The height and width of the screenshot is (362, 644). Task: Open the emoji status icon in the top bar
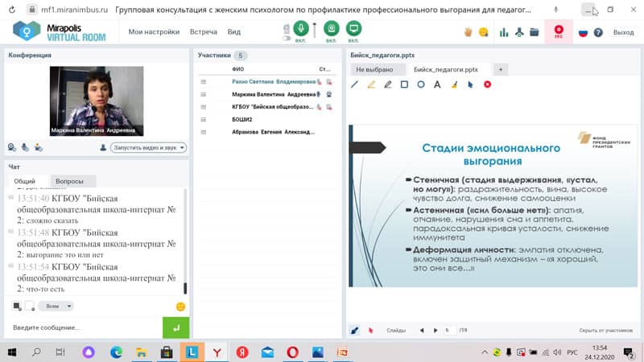click(x=484, y=32)
